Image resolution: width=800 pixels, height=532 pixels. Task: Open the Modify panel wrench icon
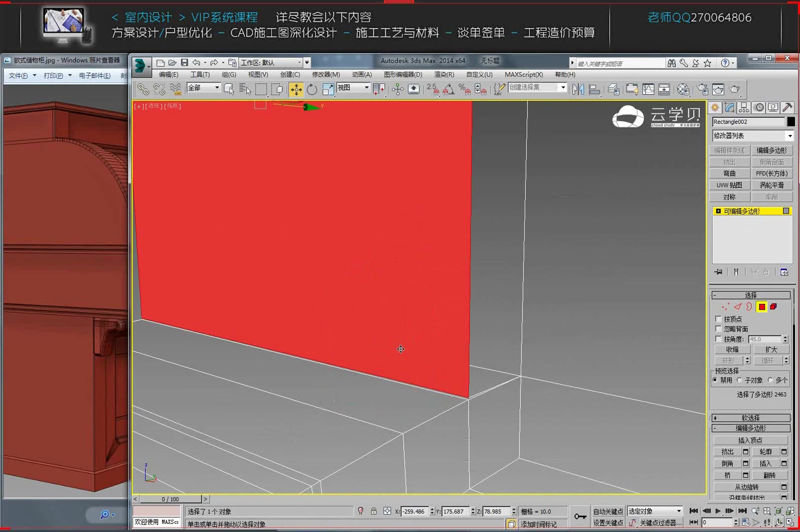[x=730, y=107]
